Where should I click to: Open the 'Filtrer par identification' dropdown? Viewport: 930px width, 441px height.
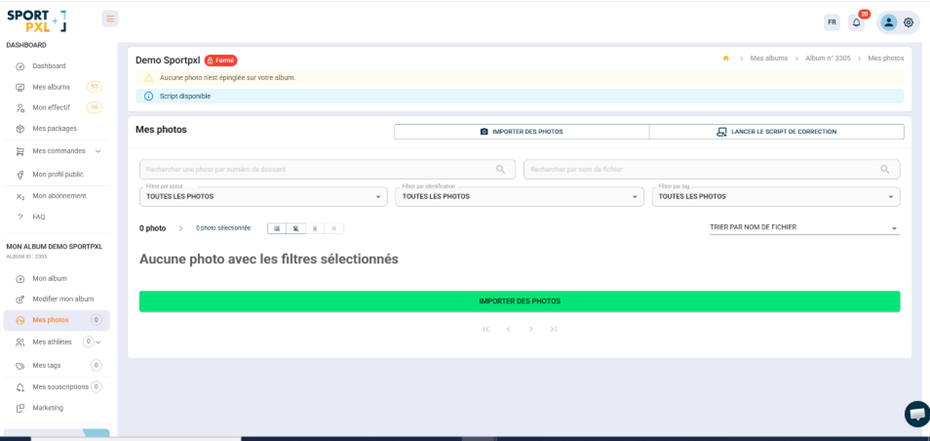(520, 196)
